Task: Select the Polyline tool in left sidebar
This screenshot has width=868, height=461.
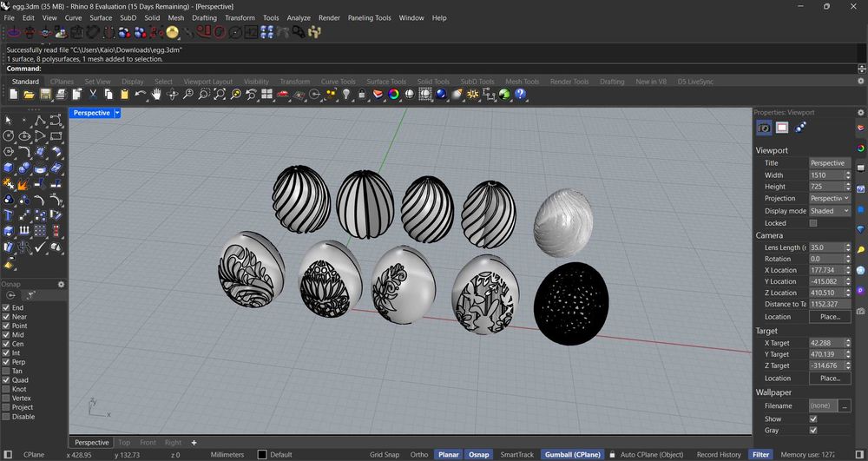Action: [40, 120]
